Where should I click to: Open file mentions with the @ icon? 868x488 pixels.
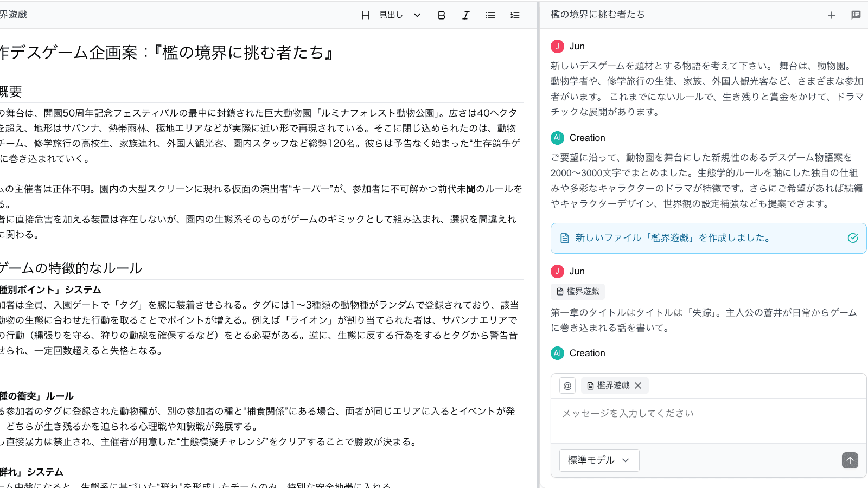pyautogui.click(x=567, y=386)
